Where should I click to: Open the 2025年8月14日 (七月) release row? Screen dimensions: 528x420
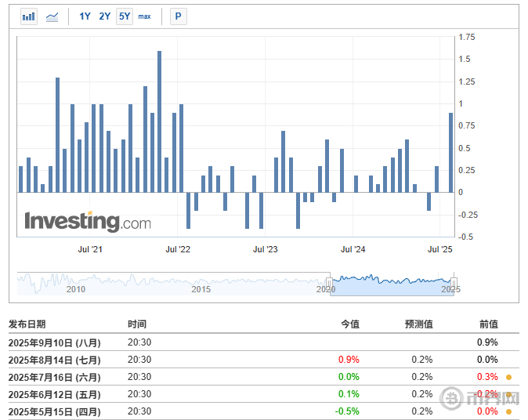[264, 360]
